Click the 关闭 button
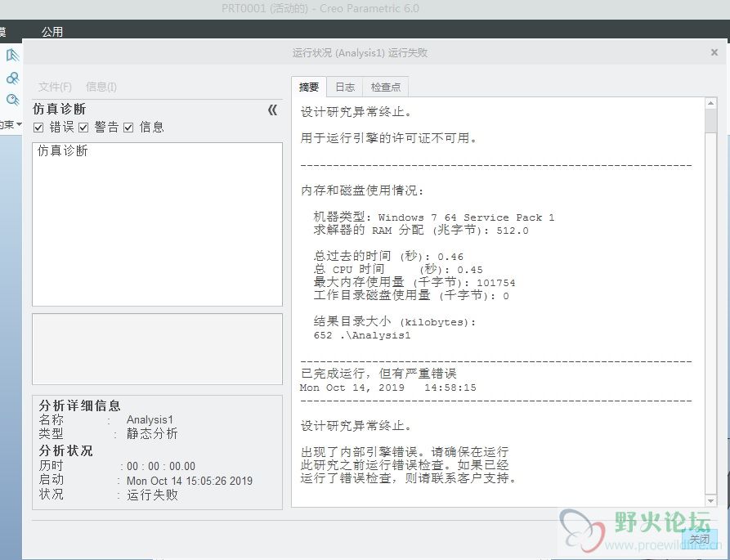 tap(699, 539)
